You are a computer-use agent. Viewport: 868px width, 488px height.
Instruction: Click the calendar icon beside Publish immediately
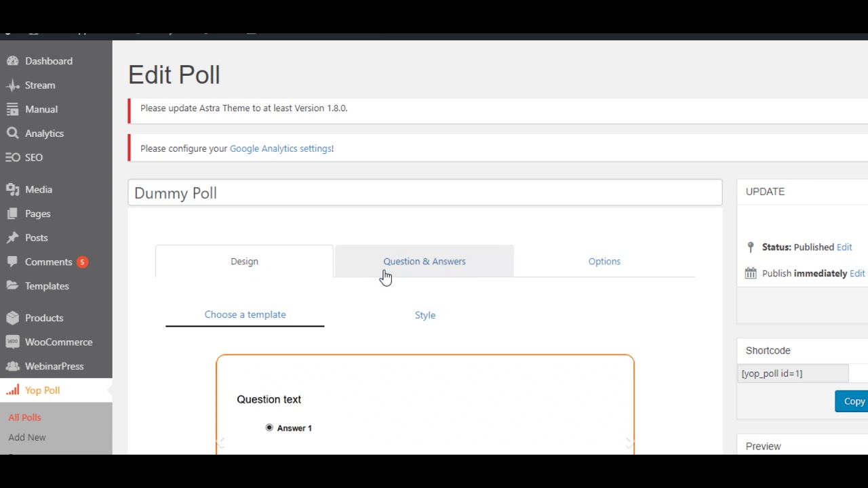coord(751,273)
